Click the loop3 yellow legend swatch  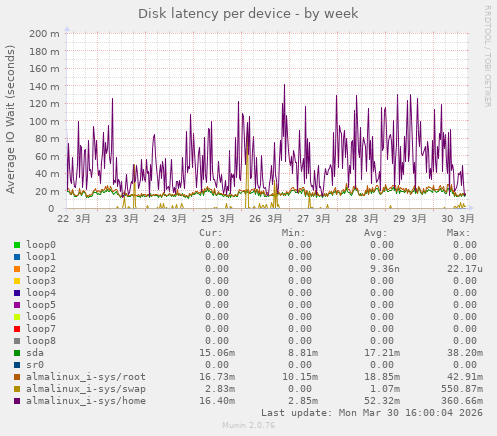(x=17, y=281)
